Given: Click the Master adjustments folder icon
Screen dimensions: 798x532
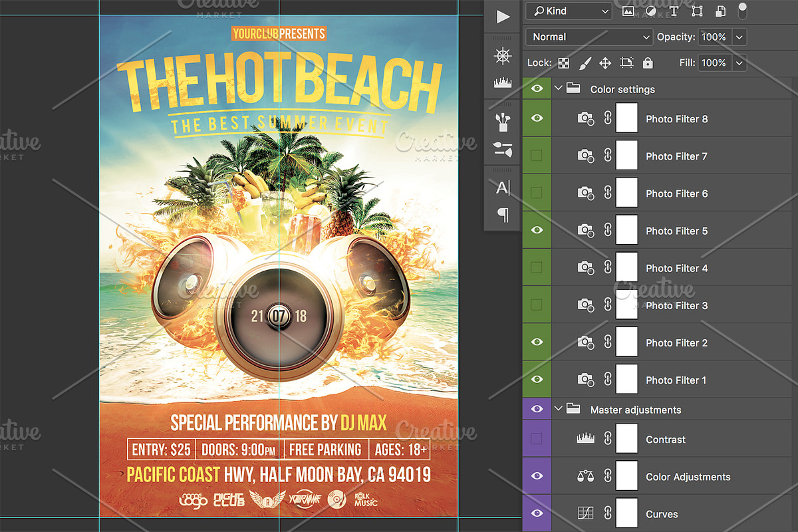Looking at the screenshot, I should click(573, 409).
